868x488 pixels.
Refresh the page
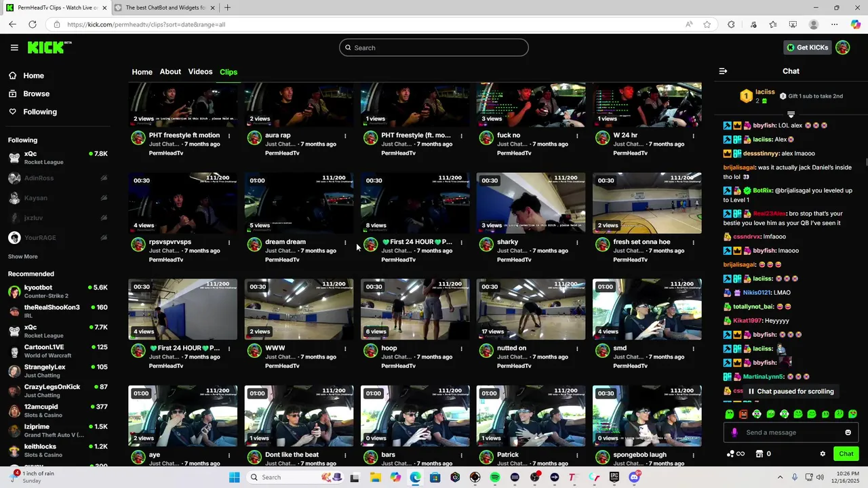click(32, 24)
